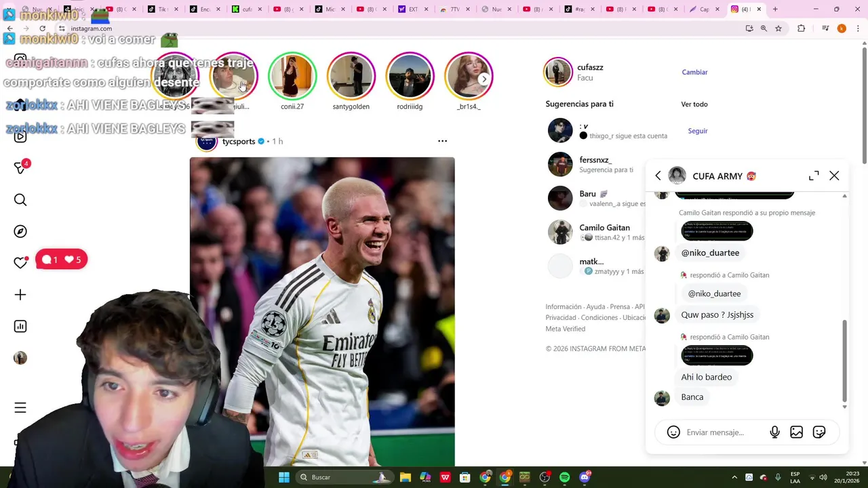Screen dimensions: 868x488
Task: Open ferssnxz_ suggested profile
Action: coord(595,160)
